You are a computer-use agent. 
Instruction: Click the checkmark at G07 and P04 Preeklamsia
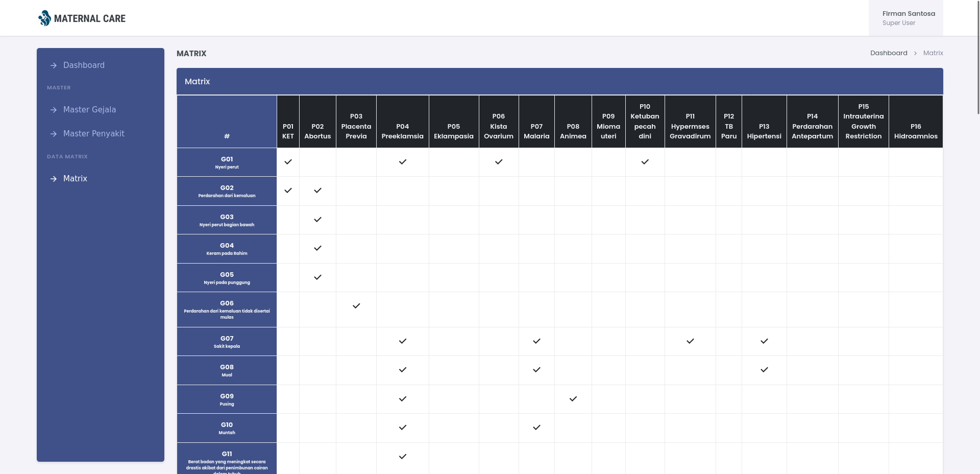coord(403,341)
